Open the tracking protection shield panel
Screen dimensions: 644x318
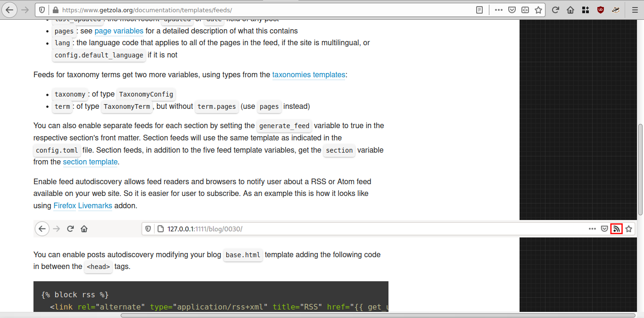(42, 9)
